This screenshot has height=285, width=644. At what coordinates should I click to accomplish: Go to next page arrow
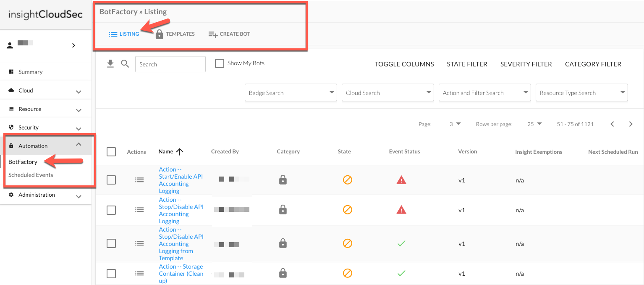[x=631, y=124]
